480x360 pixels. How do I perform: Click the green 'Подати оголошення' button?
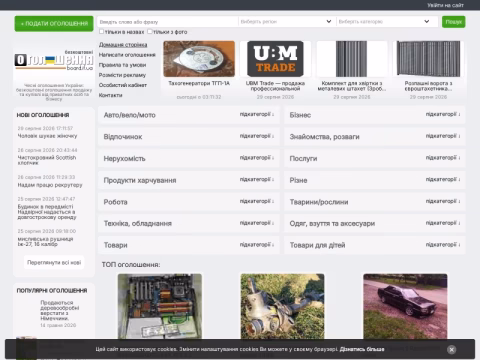click(54, 24)
